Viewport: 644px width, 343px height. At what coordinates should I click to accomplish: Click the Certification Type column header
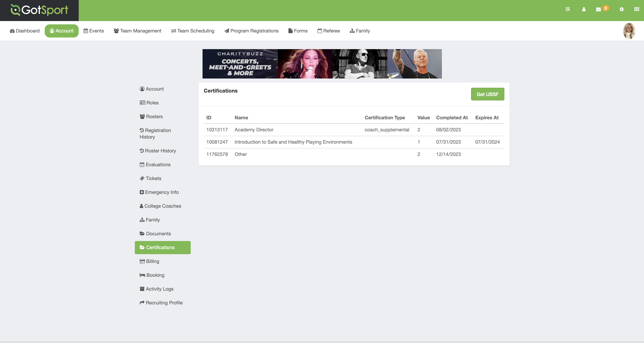click(384, 118)
